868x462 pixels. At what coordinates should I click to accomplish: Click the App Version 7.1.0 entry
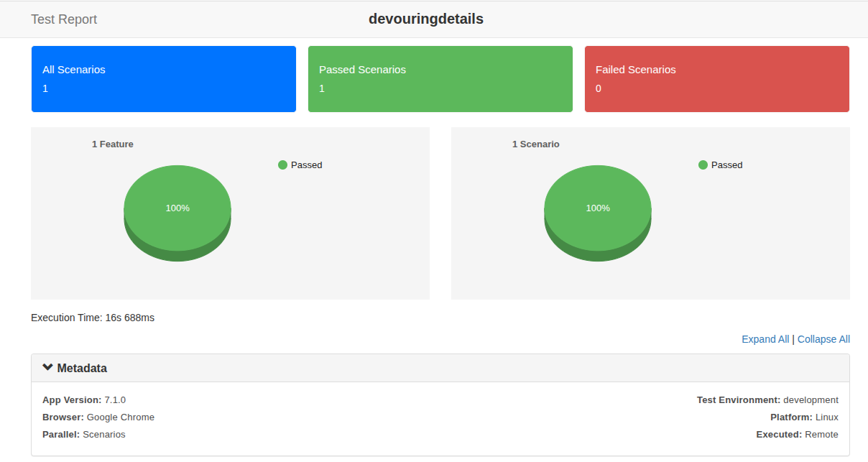(x=84, y=399)
